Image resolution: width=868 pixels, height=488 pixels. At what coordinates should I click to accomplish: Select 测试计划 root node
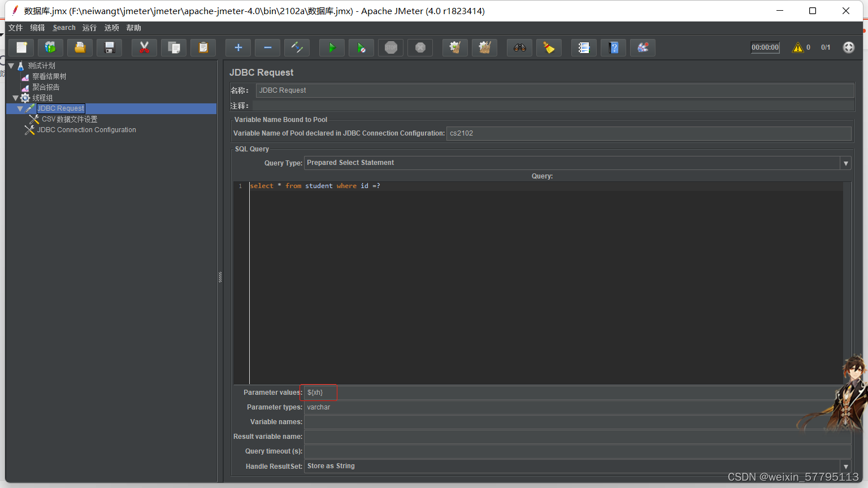(42, 66)
